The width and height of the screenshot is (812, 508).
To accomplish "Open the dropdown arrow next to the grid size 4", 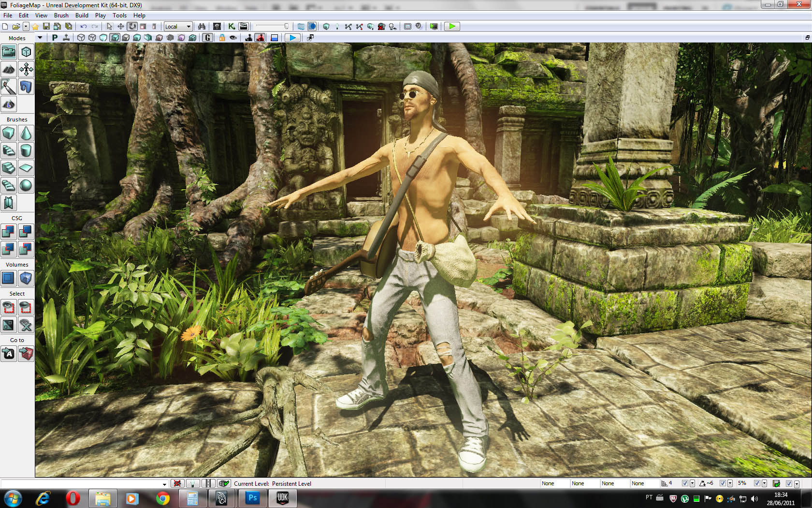I will (693, 483).
